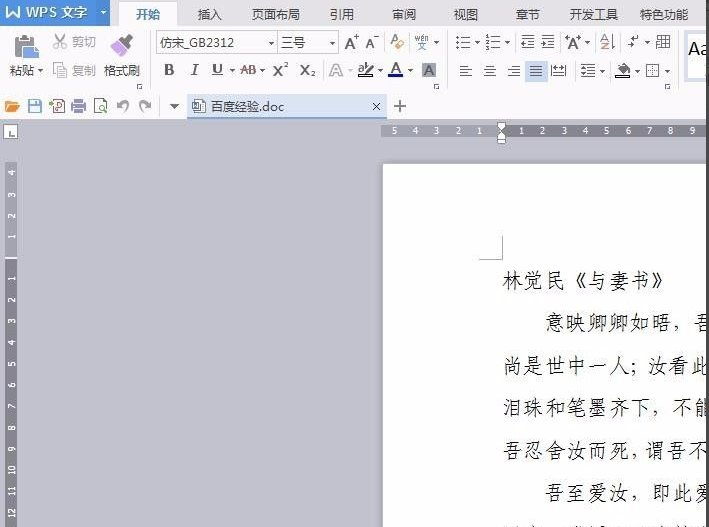Click the horizontal ruler indent marker

[501, 133]
